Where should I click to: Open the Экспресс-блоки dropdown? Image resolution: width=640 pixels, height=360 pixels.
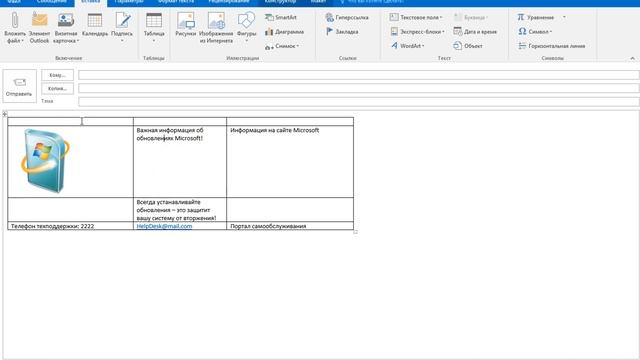coord(418,31)
